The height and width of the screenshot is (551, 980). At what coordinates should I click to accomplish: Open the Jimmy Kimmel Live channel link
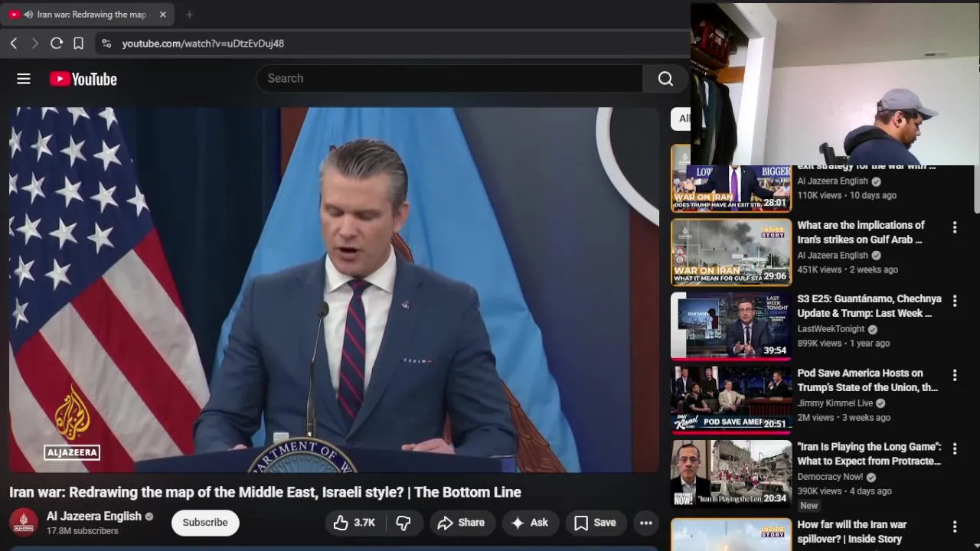coord(835,403)
